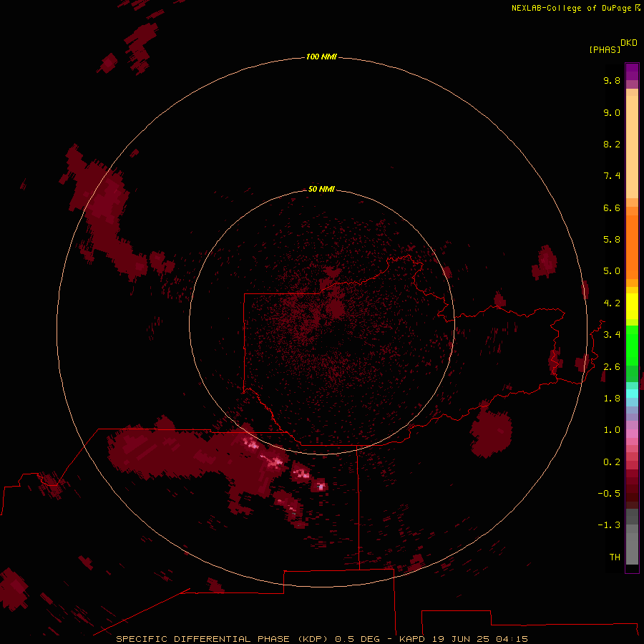Click the 5.8 value on color scale
The height and width of the screenshot is (644, 644).
click(x=612, y=240)
